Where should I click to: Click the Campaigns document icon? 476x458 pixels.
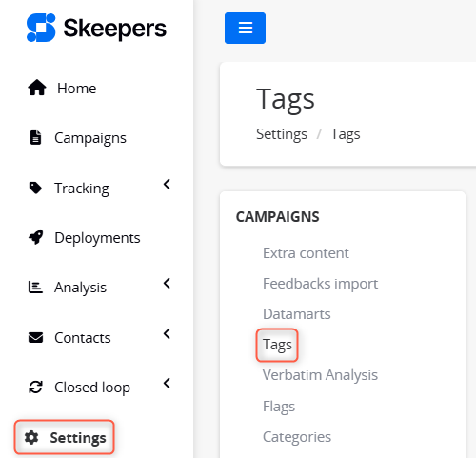35,137
